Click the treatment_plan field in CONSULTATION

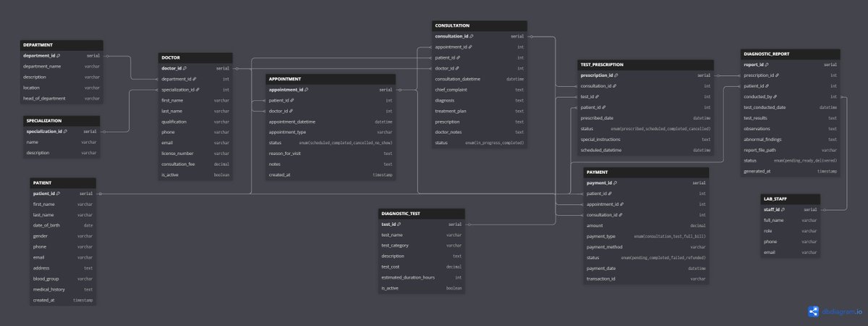[x=480, y=111]
